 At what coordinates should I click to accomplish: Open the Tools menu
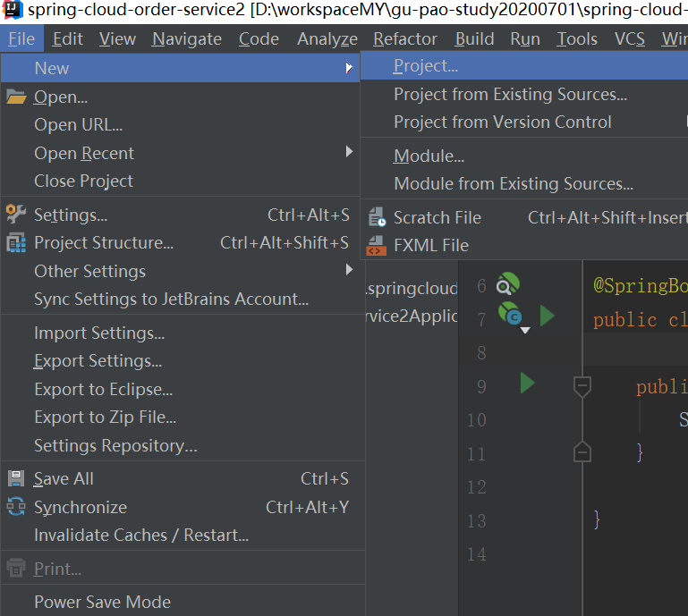tap(577, 39)
